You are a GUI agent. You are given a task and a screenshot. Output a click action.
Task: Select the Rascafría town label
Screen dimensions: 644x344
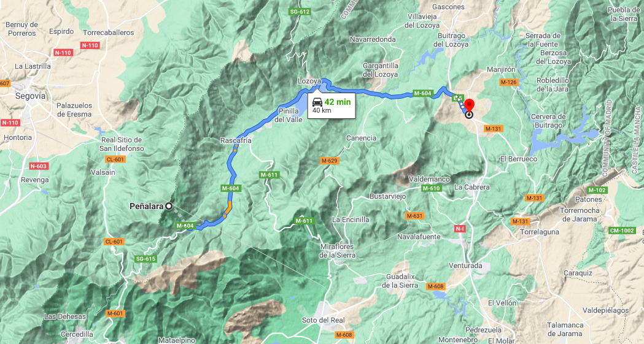click(236, 140)
